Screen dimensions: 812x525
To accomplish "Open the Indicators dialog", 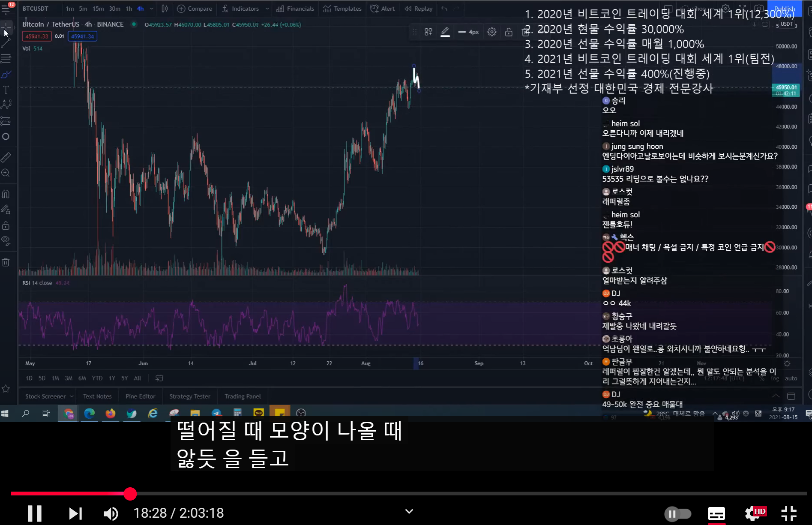I will point(240,9).
